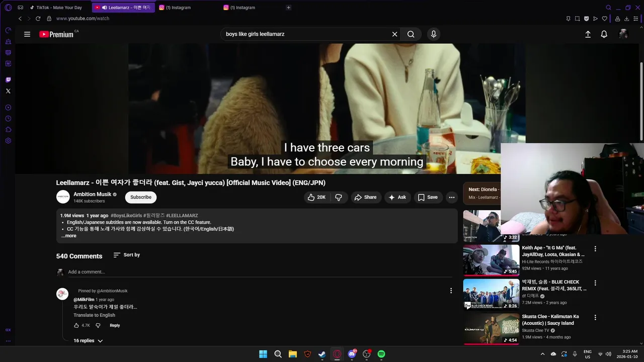Like MilkFilm's pinned comment
Viewport: 644px width, 362px height.
(x=76, y=325)
